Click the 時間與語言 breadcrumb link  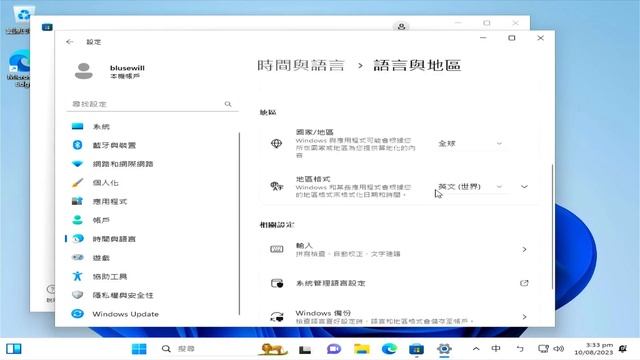coord(301,65)
